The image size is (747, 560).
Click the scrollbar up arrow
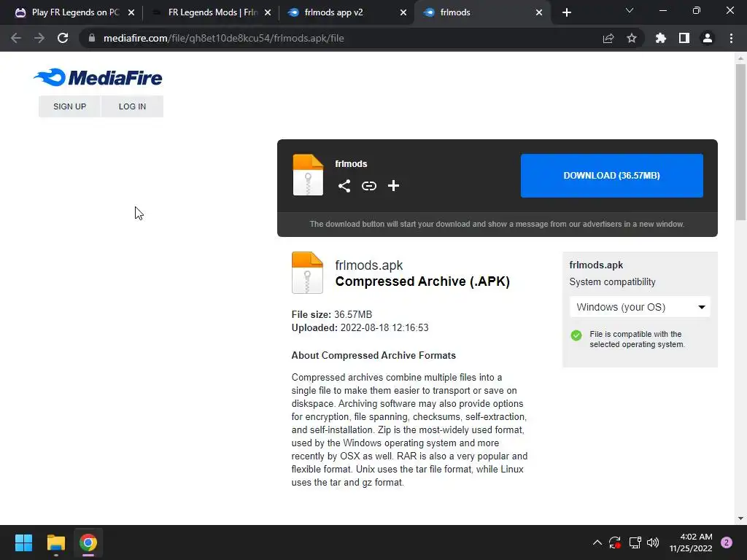[x=740, y=58]
